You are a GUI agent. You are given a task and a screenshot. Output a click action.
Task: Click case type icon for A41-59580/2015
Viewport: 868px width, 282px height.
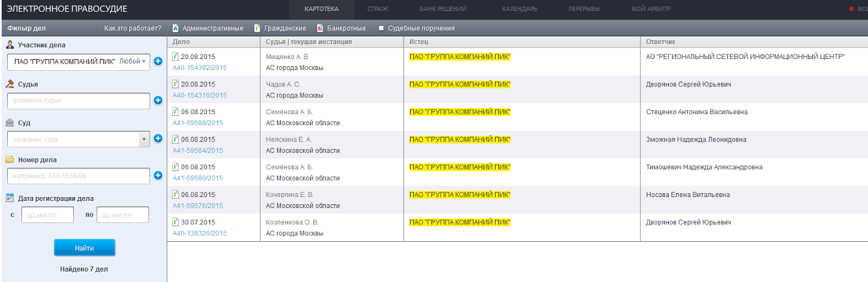176,167
